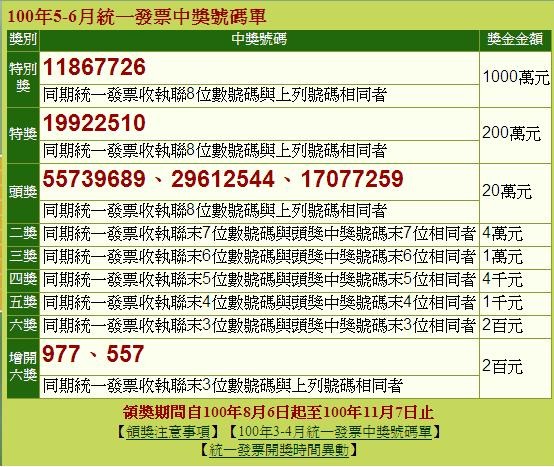Image resolution: width=554 pixels, height=467 pixels.
Task: Click the 六獎 row label
Action: [x=23, y=325]
